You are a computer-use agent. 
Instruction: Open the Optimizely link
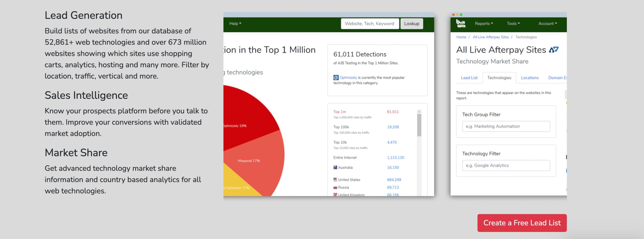(348, 77)
